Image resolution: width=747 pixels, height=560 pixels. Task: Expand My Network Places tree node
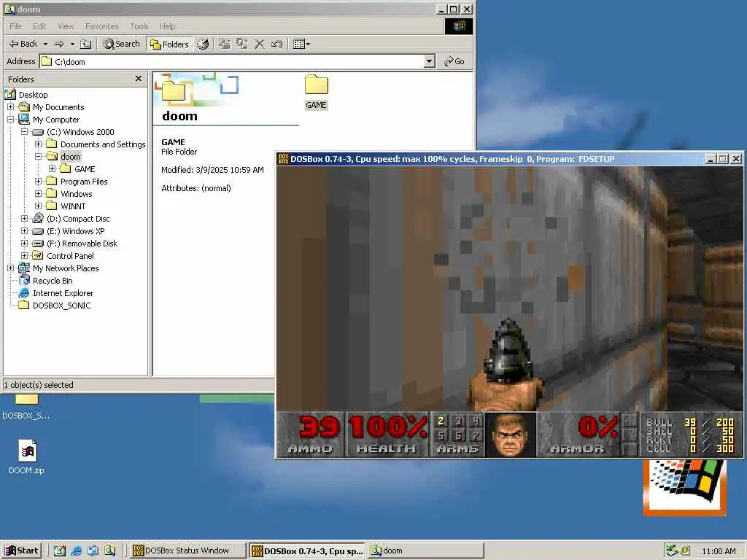tap(10, 268)
